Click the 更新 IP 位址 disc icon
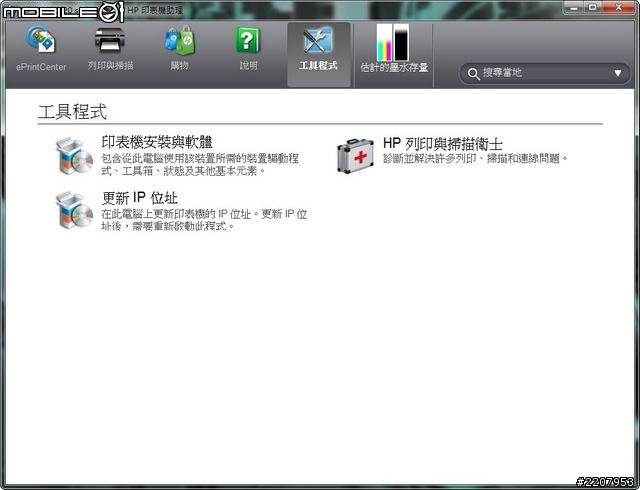The height and width of the screenshot is (490, 640). 74,210
